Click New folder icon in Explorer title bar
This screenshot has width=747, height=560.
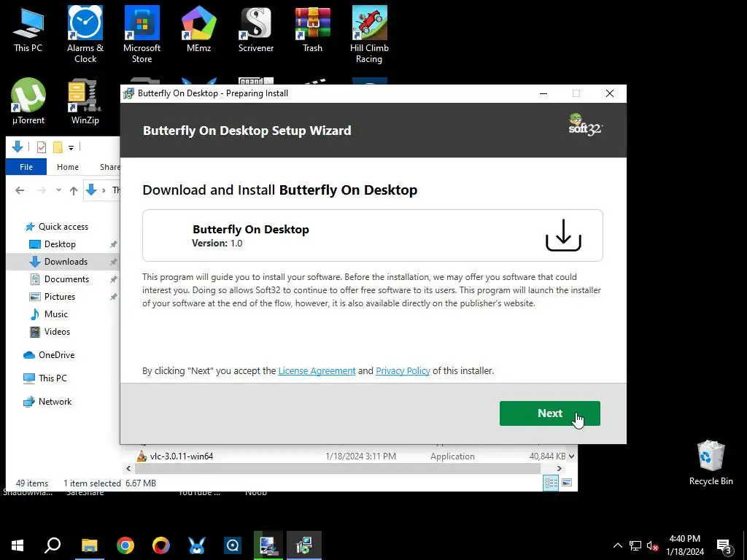click(58, 147)
